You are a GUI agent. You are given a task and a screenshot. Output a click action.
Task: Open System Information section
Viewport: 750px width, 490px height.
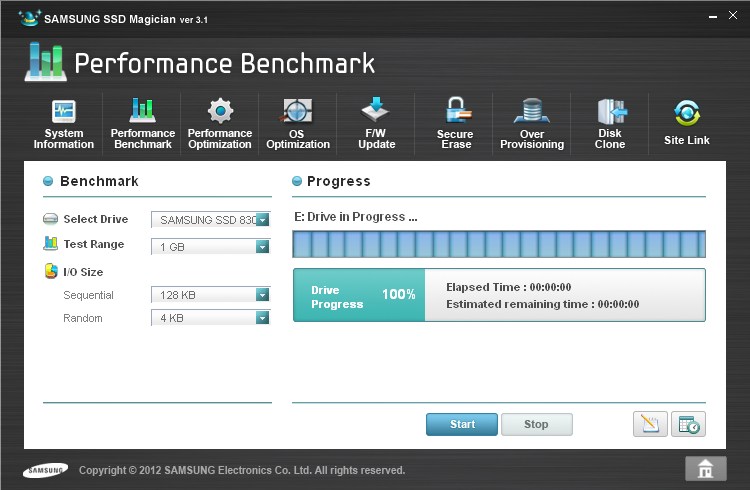click(64, 123)
